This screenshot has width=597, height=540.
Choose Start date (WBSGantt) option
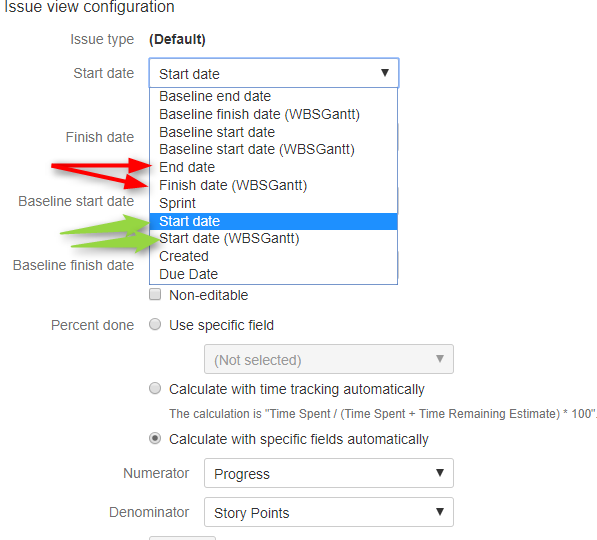tap(273, 238)
